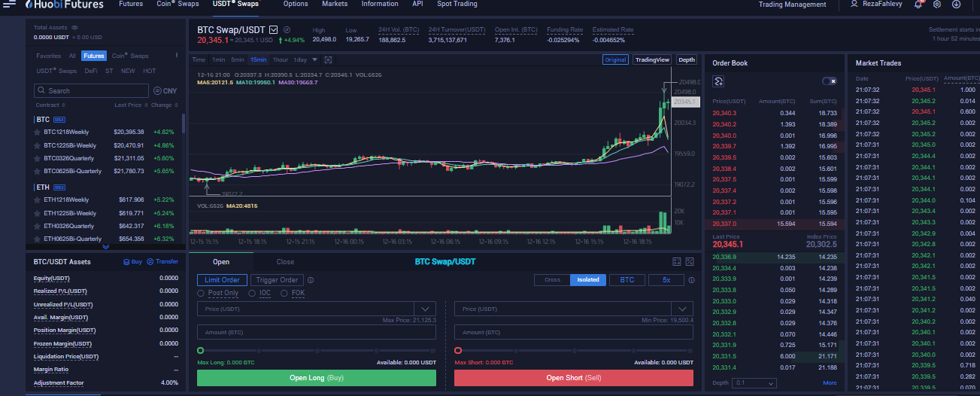Select the DeFi category tab
This screenshot has width=980, height=396.
point(91,71)
